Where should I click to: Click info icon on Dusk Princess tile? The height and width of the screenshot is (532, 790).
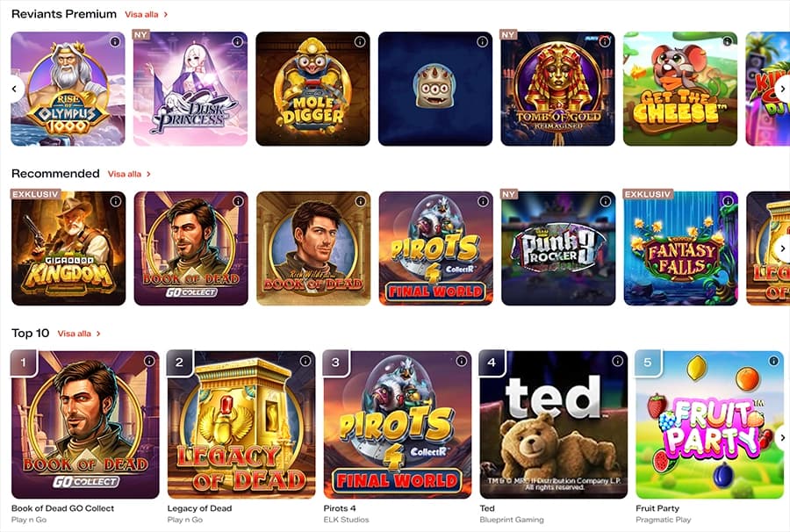pos(237,42)
